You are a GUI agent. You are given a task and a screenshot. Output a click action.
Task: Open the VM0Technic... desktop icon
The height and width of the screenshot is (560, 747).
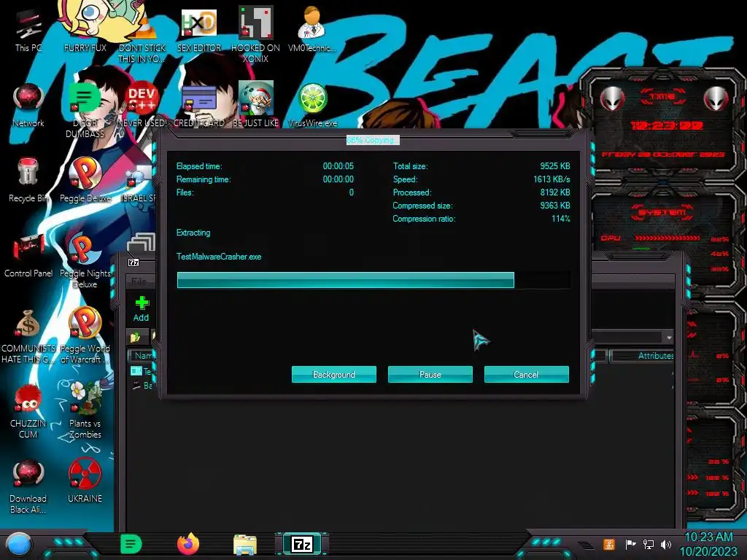(x=312, y=28)
